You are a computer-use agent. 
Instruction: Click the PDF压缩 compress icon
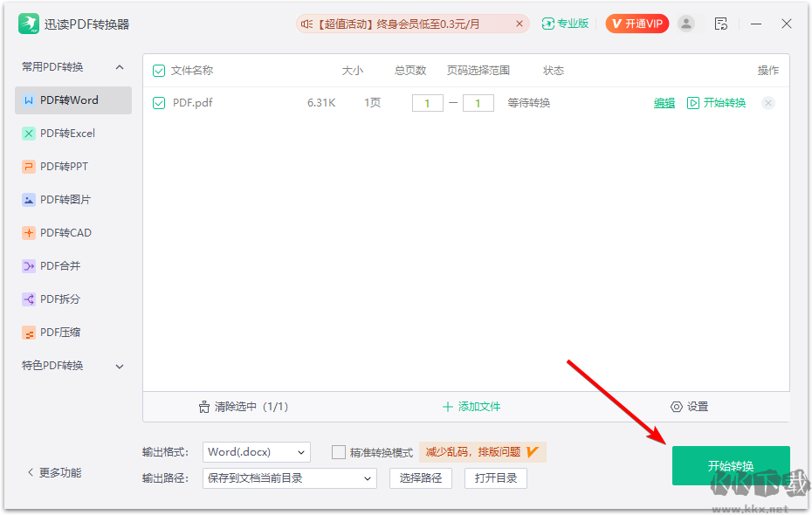29,333
